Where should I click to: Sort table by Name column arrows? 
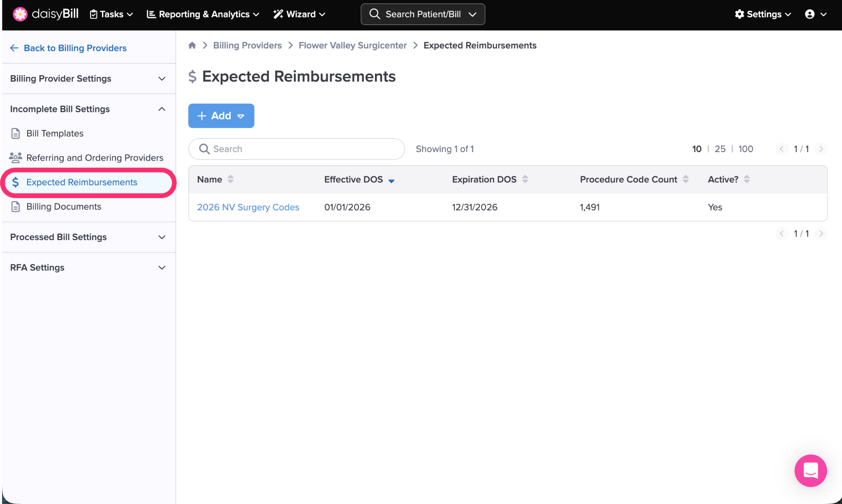(x=231, y=179)
